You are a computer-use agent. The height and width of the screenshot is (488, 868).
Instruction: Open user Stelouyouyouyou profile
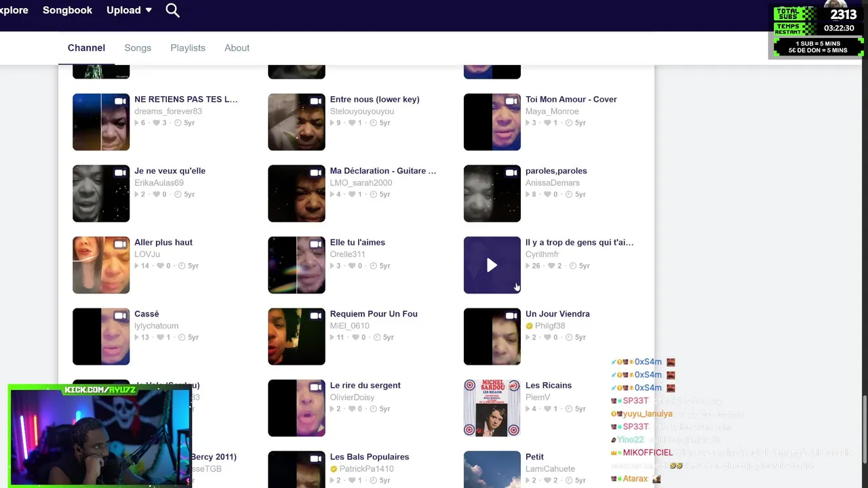[x=361, y=111]
